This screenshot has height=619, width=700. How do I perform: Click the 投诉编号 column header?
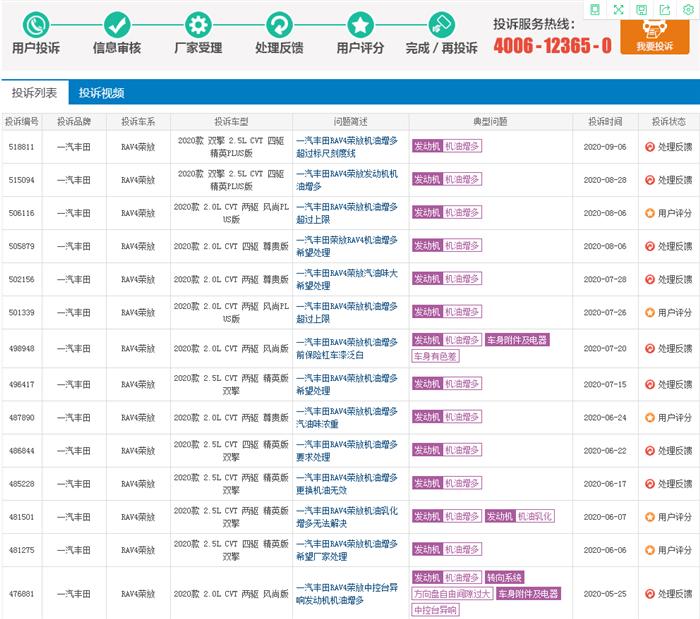pyautogui.click(x=21, y=121)
